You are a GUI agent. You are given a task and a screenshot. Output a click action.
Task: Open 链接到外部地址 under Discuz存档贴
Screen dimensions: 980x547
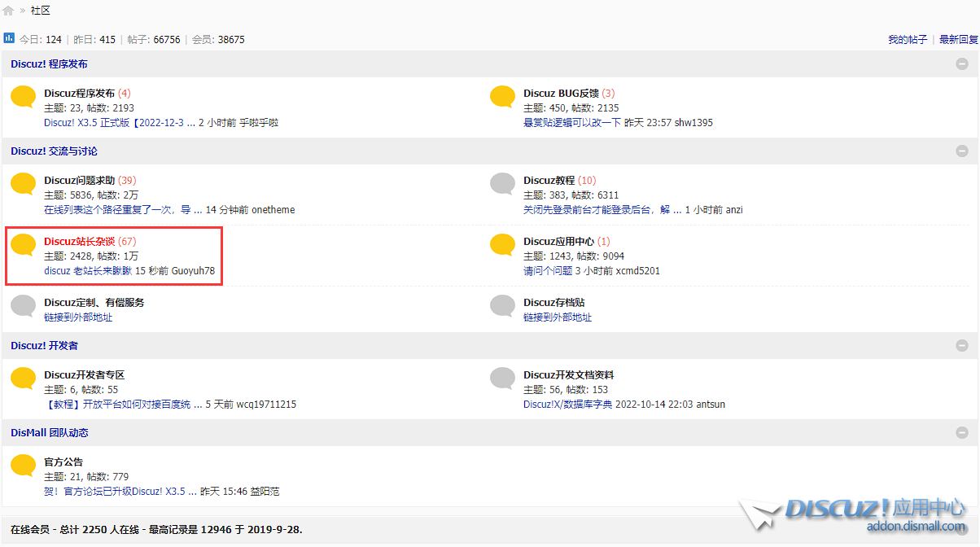coord(558,317)
